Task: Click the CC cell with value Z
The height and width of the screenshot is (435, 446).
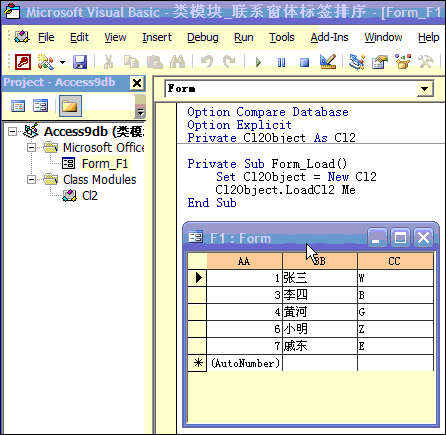Action: 395,329
